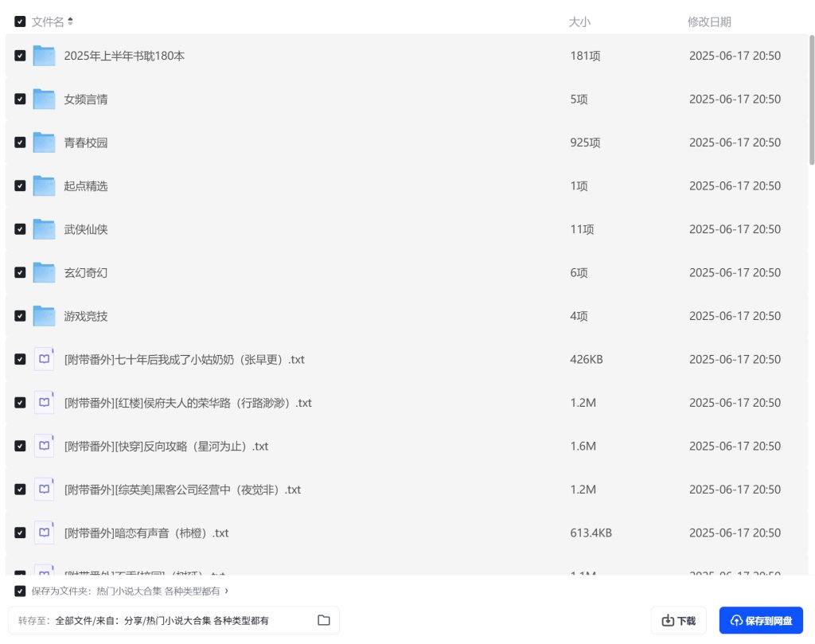Open file 侯府夫人的荣华路（行路渺渺）.txt

[188, 403]
